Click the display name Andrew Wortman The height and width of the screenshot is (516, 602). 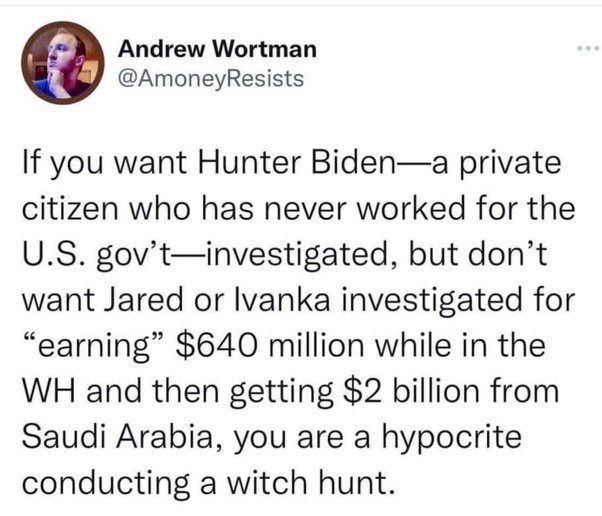pos(217,50)
